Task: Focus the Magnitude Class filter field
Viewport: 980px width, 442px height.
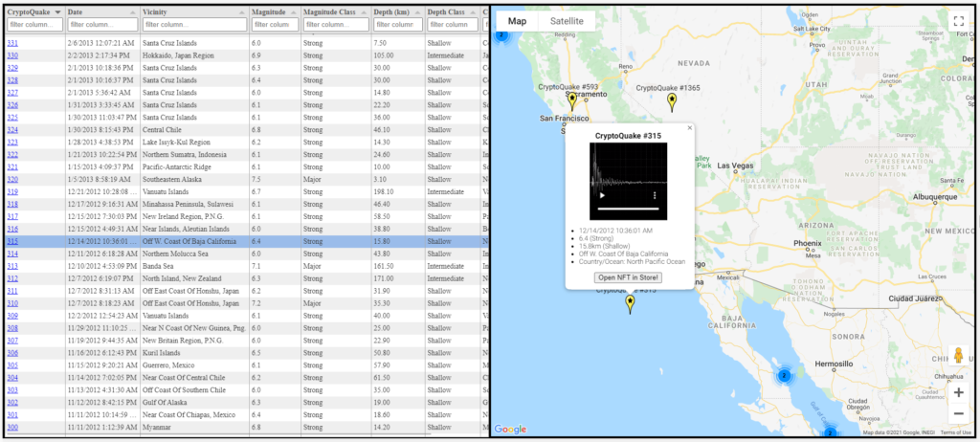Action: (x=336, y=24)
